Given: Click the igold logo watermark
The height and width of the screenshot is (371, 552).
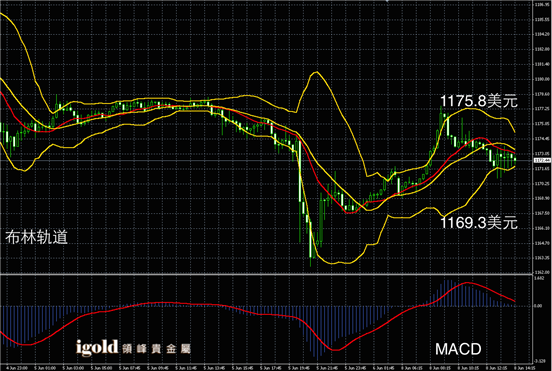Looking at the screenshot, I should click(97, 347).
